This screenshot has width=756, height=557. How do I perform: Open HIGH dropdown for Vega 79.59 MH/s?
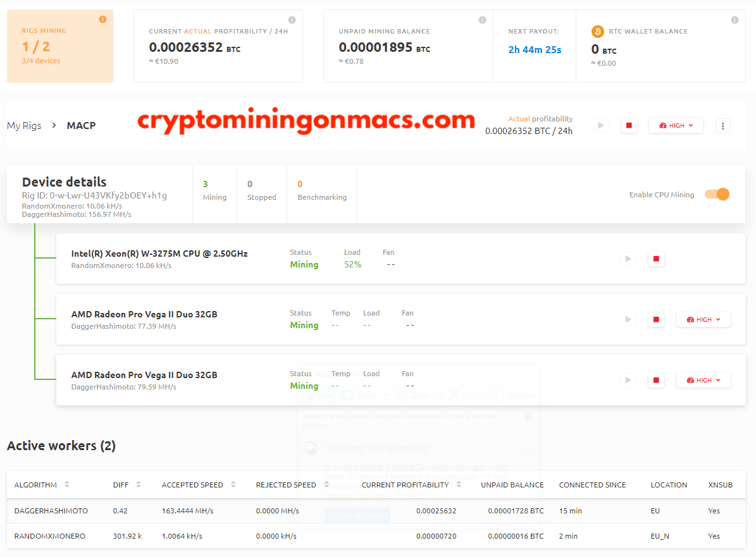click(x=703, y=380)
